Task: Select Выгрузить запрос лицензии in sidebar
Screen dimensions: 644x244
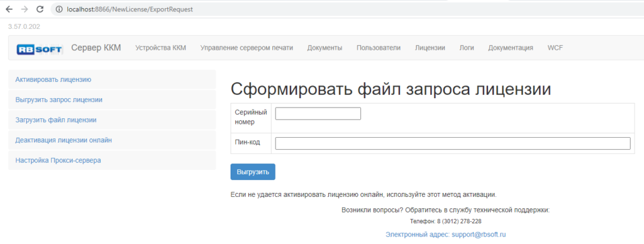Action: [112, 99]
